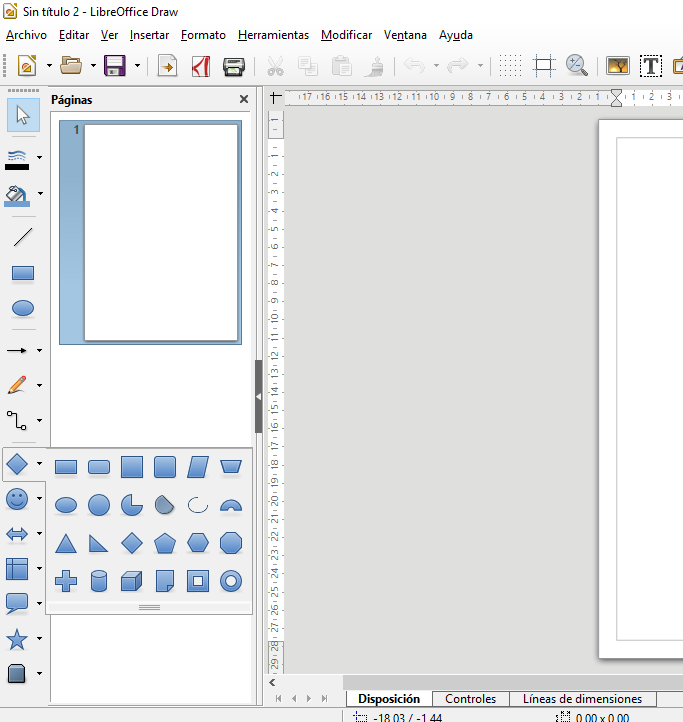Pick the hexagon shape

[198, 543]
